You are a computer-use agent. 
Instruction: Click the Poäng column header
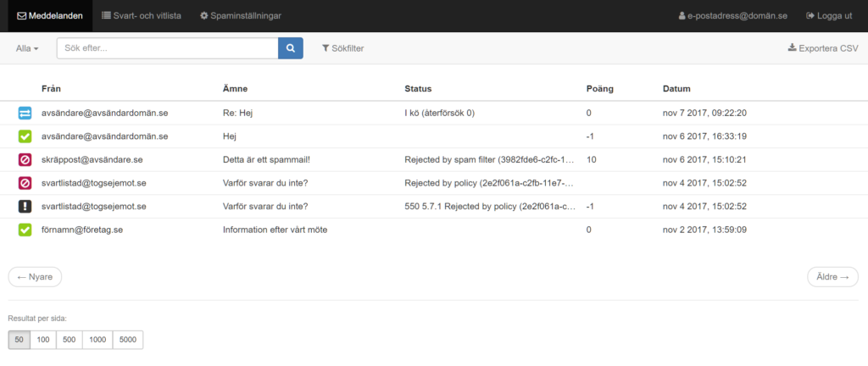click(x=600, y=89)
